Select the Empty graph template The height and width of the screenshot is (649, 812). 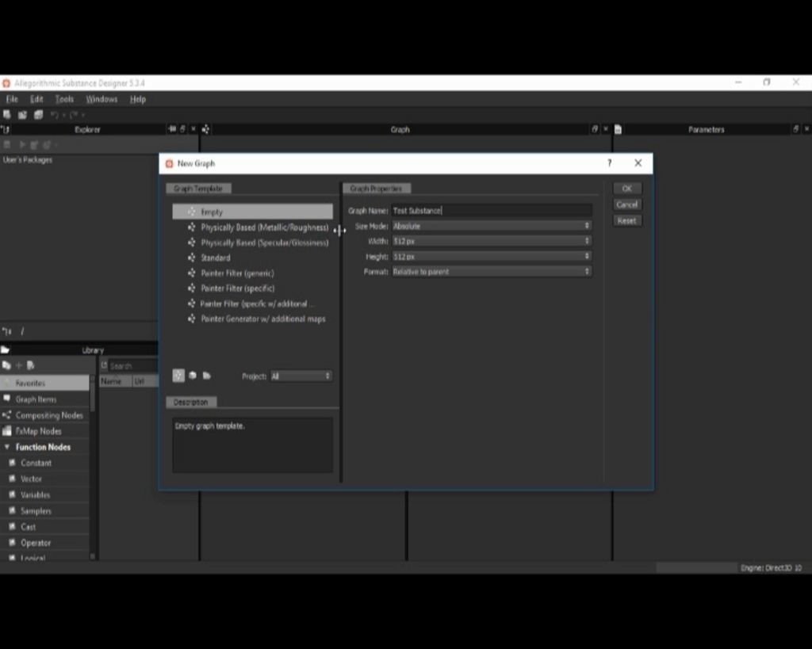pos(253,212)
